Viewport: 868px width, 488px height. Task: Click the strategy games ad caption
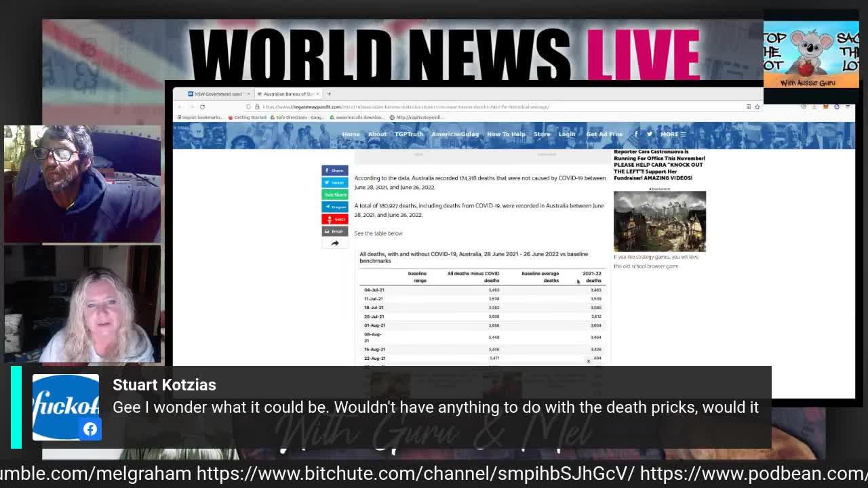(656, 261)
